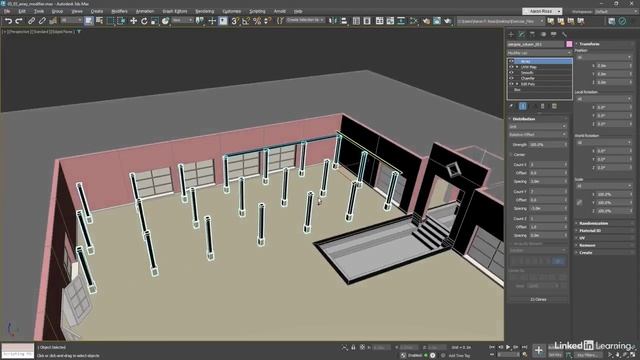
Task: Click the object color swatch beside the name
Action: (569, 44)
